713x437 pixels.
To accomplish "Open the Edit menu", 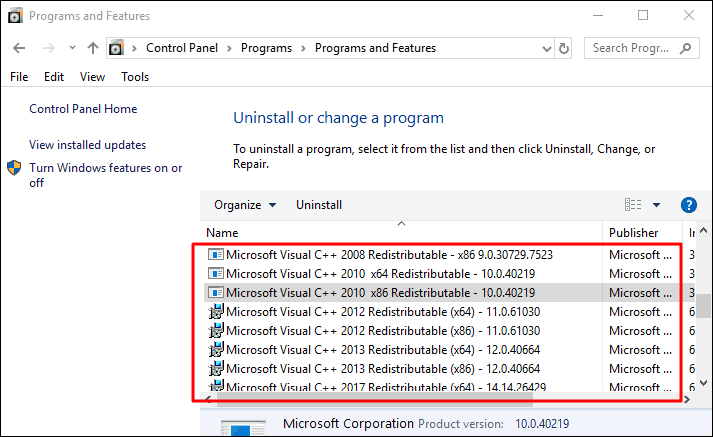I will point(54,77).
